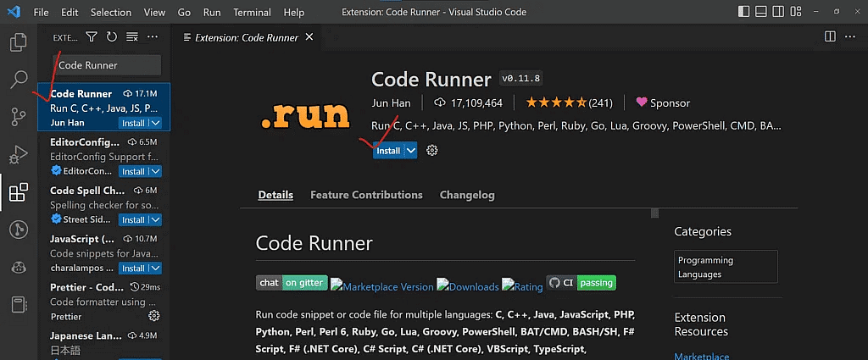Close the Extension: Code Runner tab
Image resolution: width=868 pixels, height=360 pixels.
309,37
